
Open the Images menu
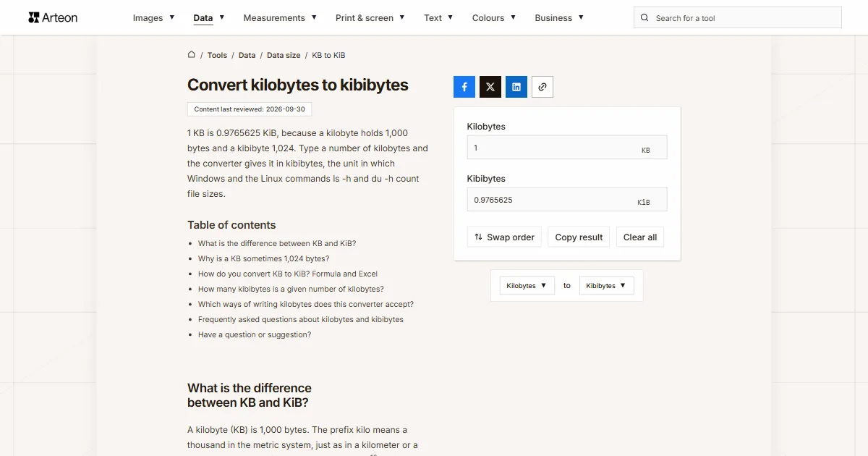[x=148, y=18]
